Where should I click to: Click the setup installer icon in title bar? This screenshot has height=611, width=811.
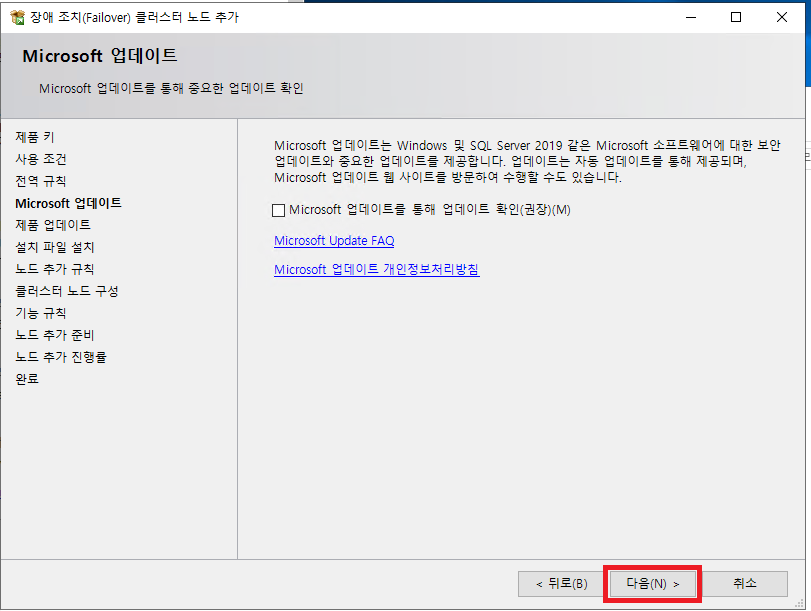point(18,18)
